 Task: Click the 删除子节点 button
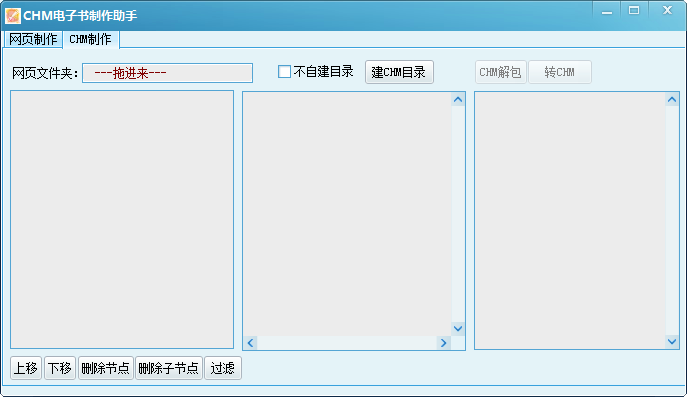(x=169, y=368)
